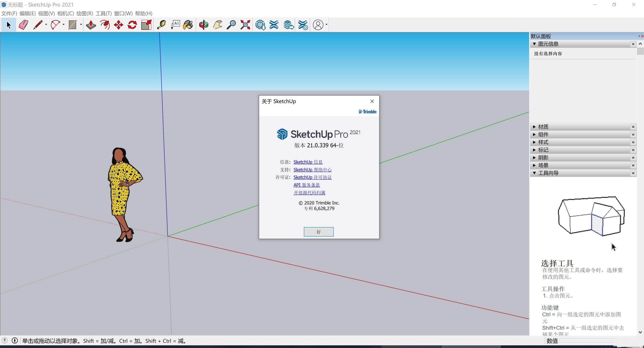Click the user account sign-in icon
Screen dimensions: 644x348
pos(318,25)
